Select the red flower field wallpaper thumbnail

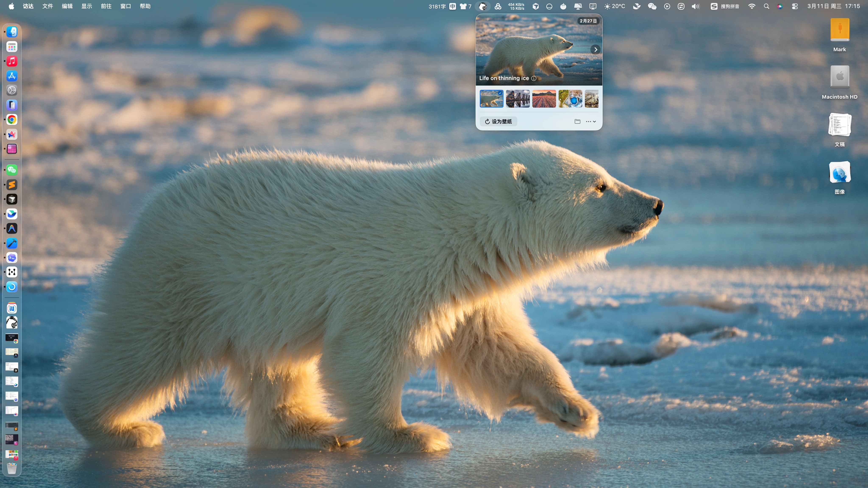(x=544, y=99)
